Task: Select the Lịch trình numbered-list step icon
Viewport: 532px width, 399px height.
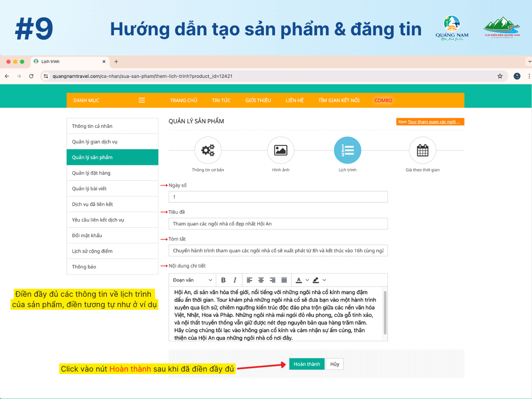Action: click(347, 150)
